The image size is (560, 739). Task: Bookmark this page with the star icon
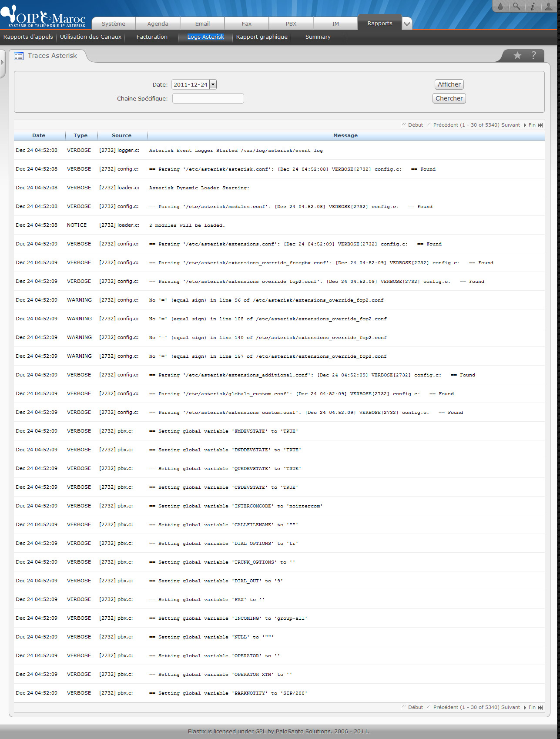517,55
